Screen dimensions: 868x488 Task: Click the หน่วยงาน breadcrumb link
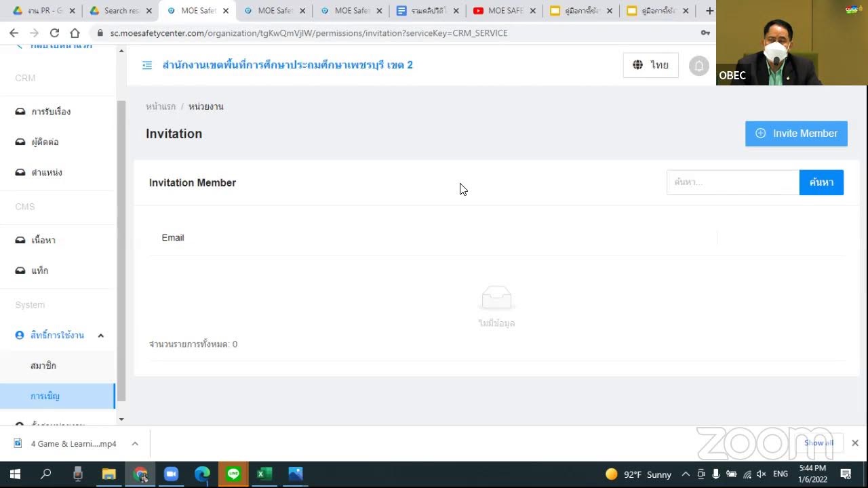[206, 106]
